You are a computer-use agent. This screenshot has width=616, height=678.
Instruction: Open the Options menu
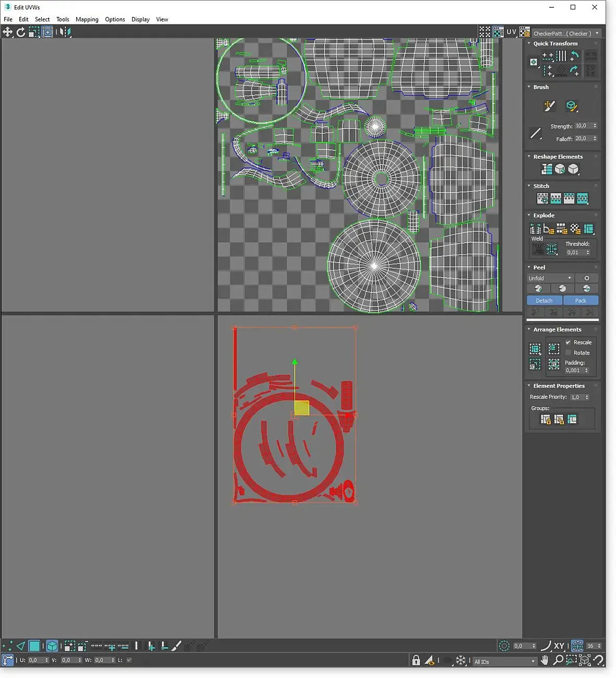(115, 19)
